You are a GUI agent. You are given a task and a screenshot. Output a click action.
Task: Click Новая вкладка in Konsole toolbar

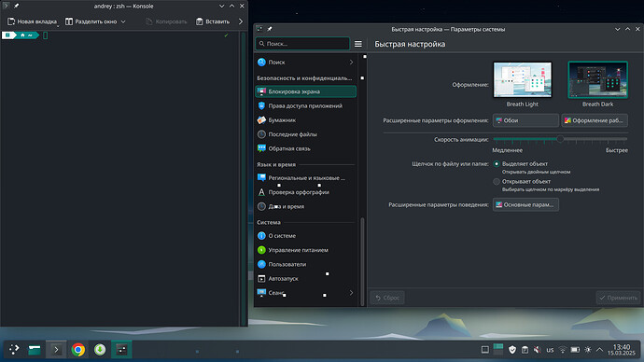click(x=32, y=21)
